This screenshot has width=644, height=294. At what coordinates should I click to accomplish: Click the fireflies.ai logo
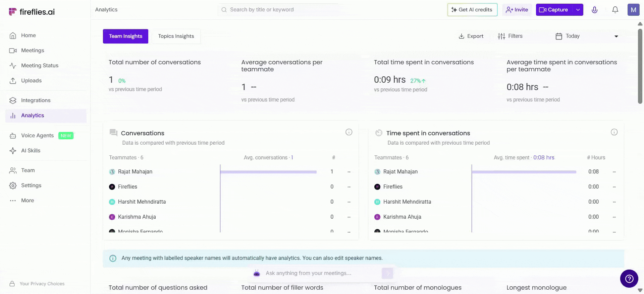coord(32,12)
